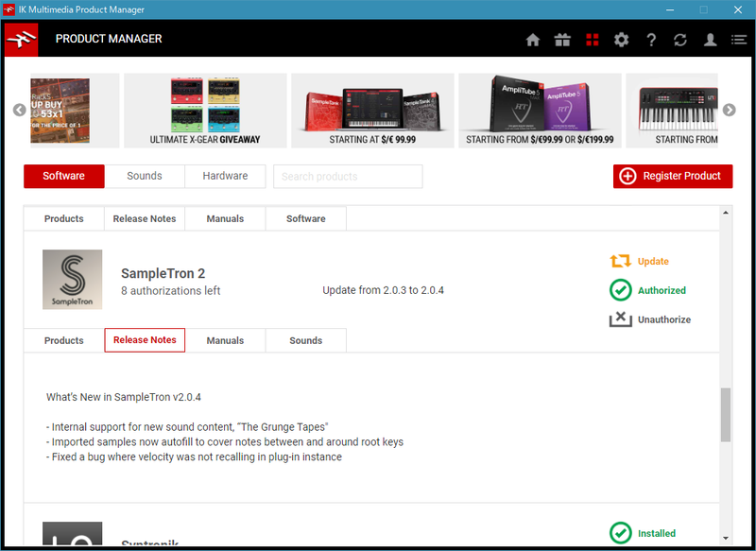Switch to the Hardware category tab

pyautogui.click(x=225, y=176)
